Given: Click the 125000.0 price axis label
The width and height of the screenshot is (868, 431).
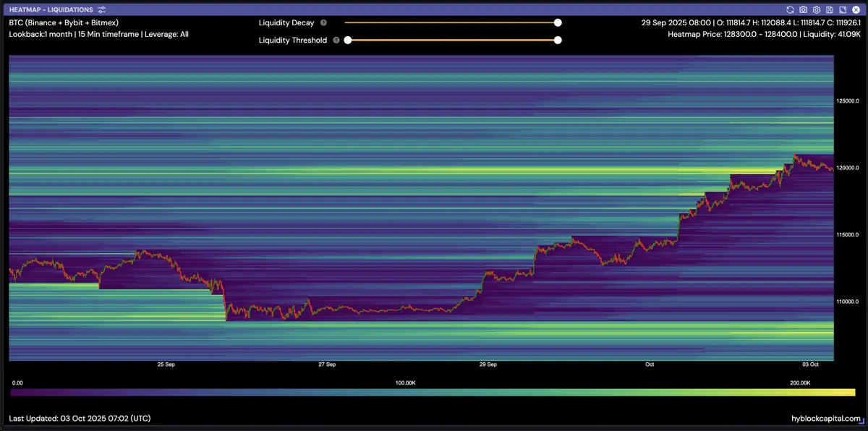Looking at the screenshot, I should click(848, 101).
